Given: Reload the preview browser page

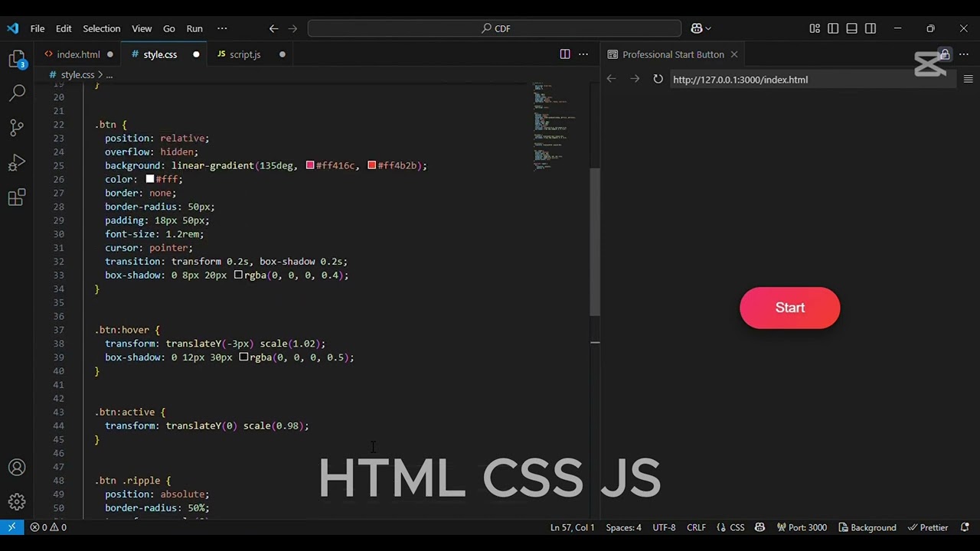Looking at the screenshot, I should pos(658,79).
